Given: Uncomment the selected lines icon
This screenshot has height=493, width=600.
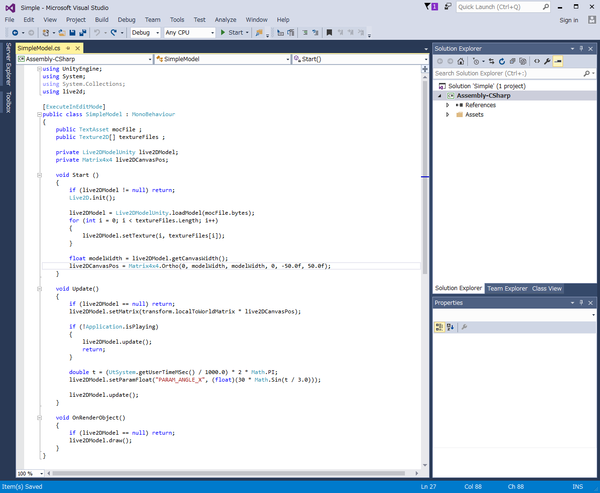Looking at the screenshot, I should (315, 33).
